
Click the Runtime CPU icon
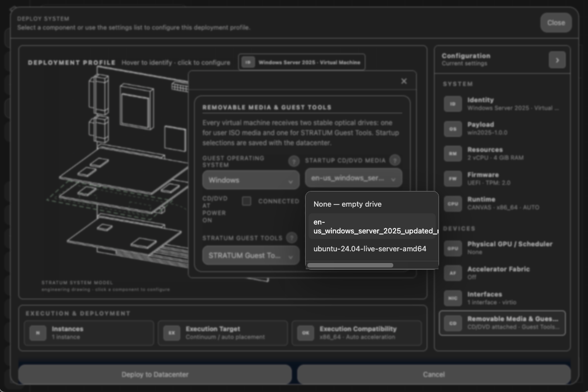[452, 203]
